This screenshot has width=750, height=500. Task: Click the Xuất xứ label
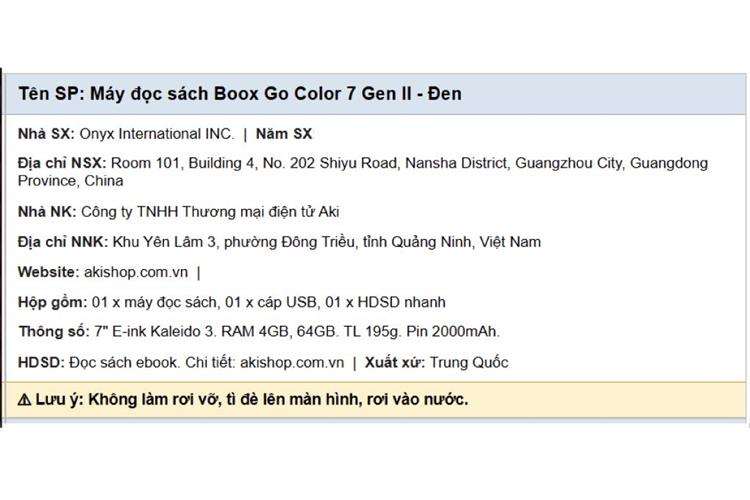pyautogui.click(x=395, y=363)
